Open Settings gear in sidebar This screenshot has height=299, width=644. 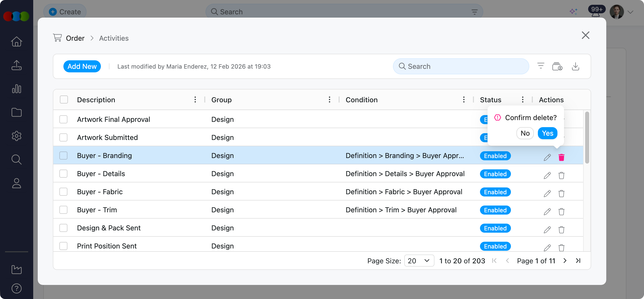pos(16,136)
